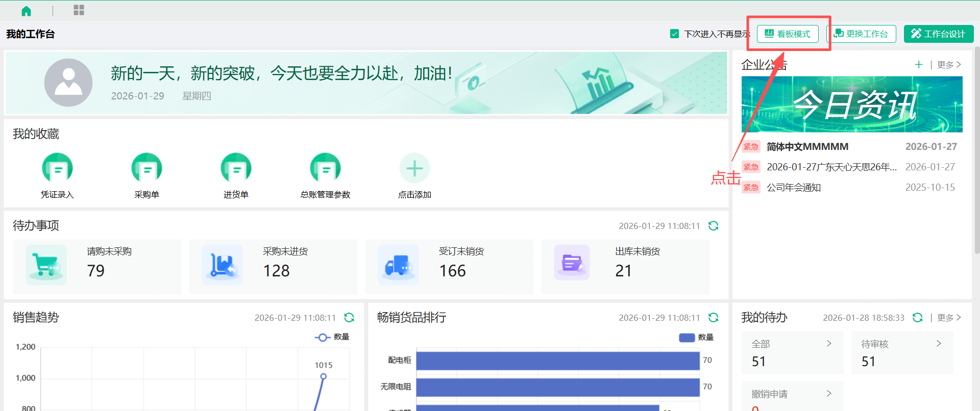Open 总账管理参数 favorite icon

325,169
